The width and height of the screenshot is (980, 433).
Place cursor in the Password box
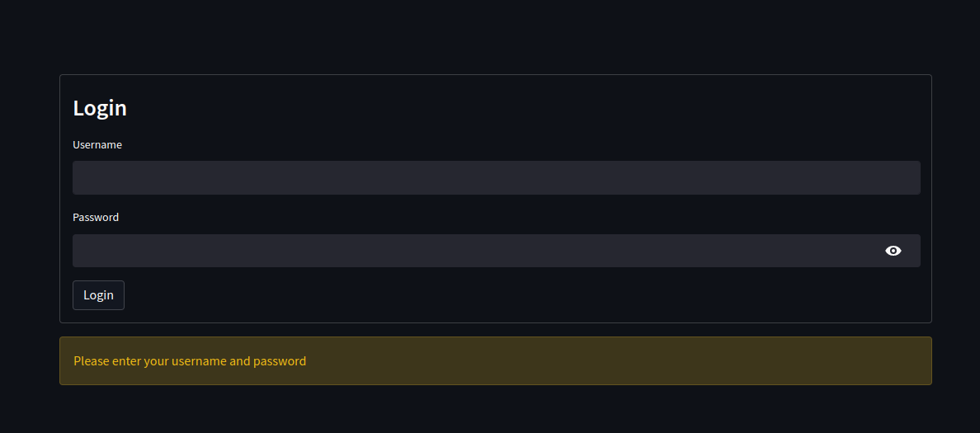click(470, 251)
